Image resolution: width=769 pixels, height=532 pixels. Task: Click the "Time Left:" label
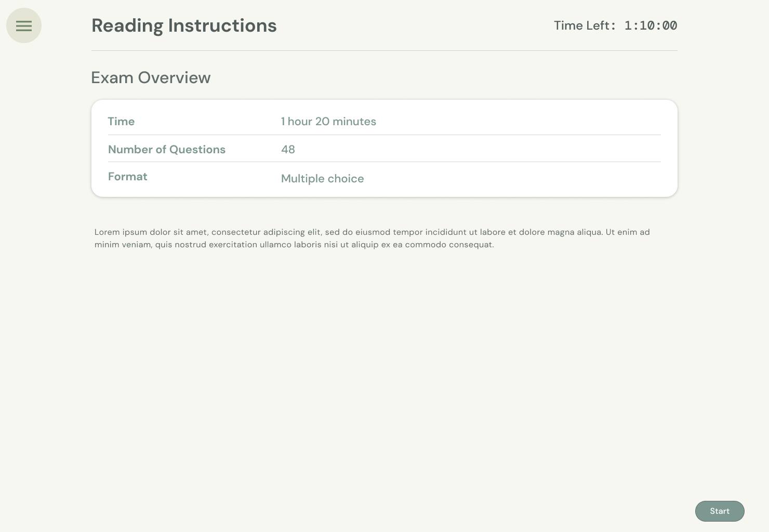point(585,25)
